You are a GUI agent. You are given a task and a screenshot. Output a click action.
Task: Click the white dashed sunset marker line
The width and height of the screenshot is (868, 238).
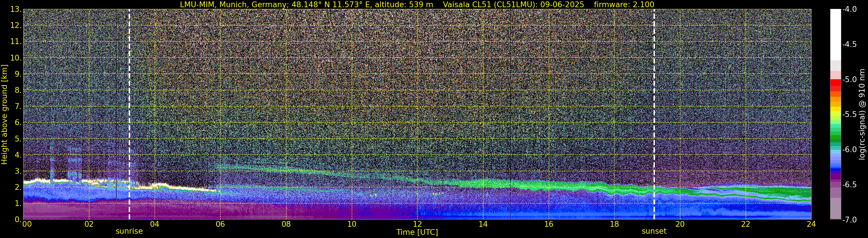tap(654, 114)
